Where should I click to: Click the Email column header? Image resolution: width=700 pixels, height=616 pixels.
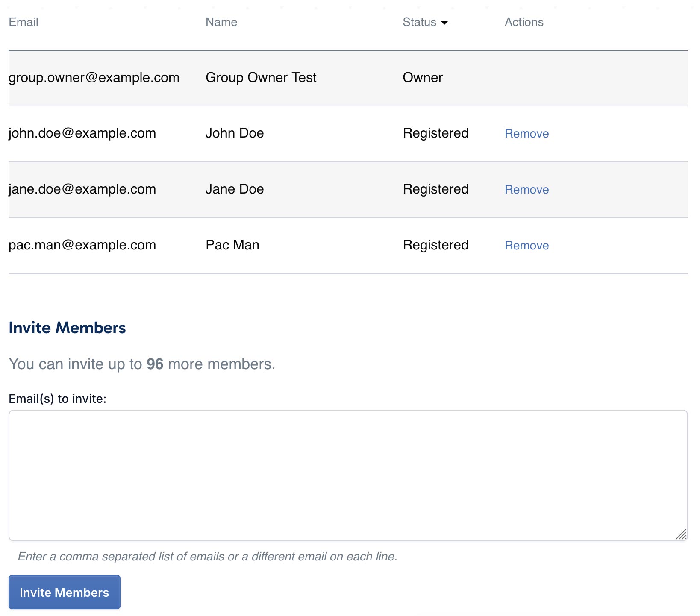24,22
